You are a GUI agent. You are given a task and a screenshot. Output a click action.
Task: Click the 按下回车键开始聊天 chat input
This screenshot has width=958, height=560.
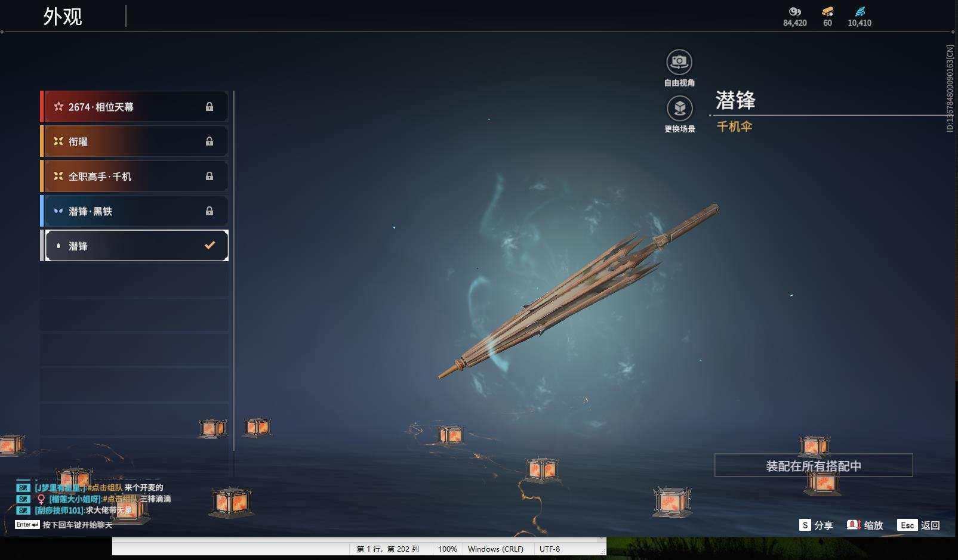click(78, 525)
